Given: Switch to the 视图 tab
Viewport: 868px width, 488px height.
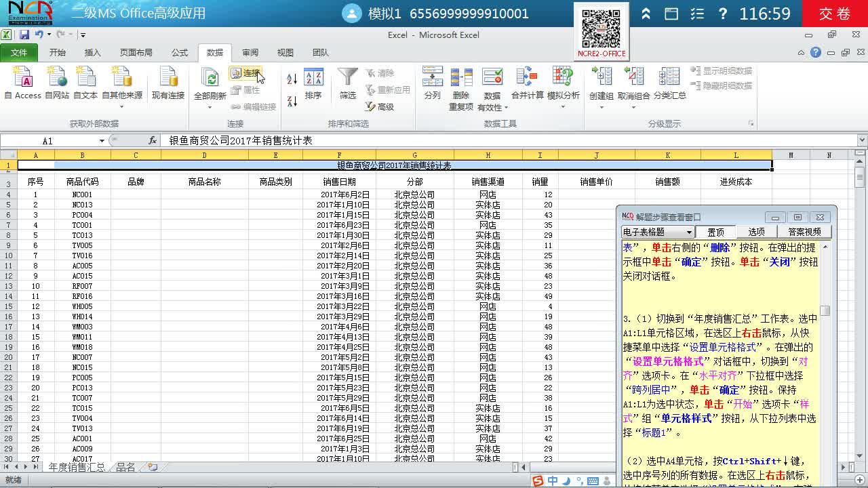Looking at the screenshot, I should click(285, 52).
